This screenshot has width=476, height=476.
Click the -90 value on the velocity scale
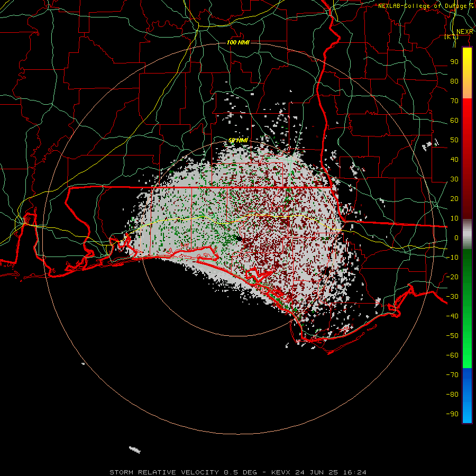click(x=452, y=414)
